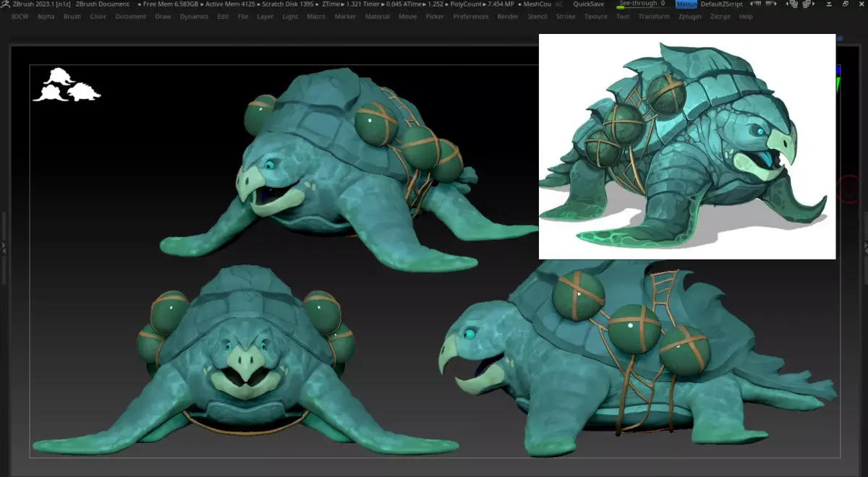Open the Dynamics menu
The height and width of the screenshot is (477, 868).
[194, 17]
